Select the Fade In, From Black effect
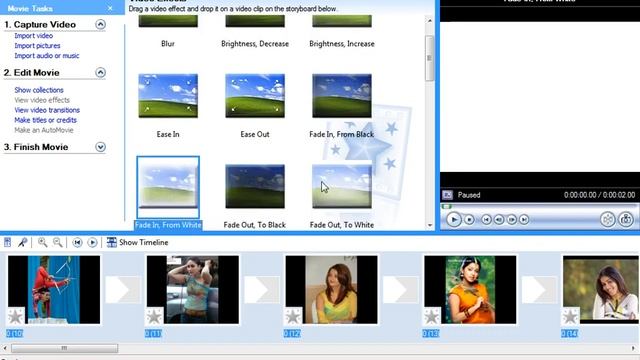The height and width of the screenshot is (360, 640). point(342,96)
